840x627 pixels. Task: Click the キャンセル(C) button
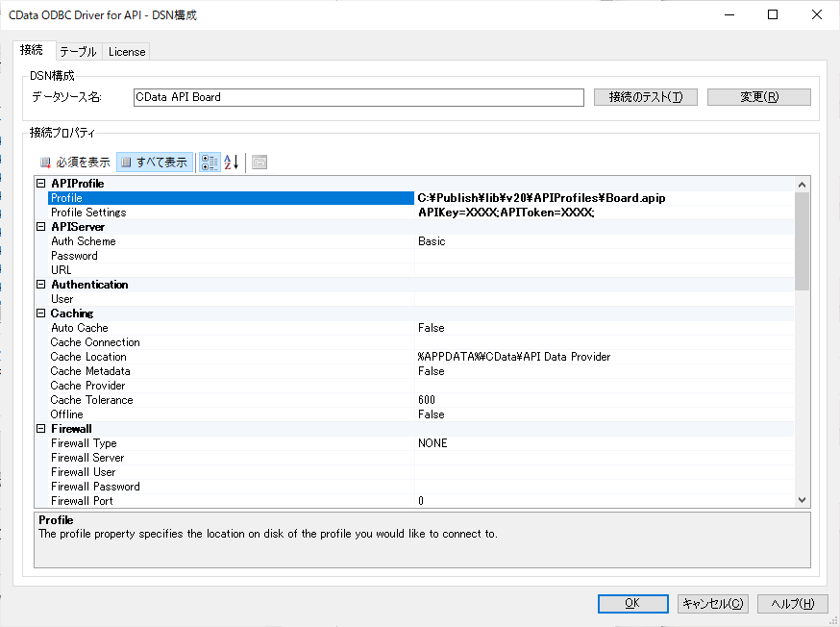[x=712, y=603]
